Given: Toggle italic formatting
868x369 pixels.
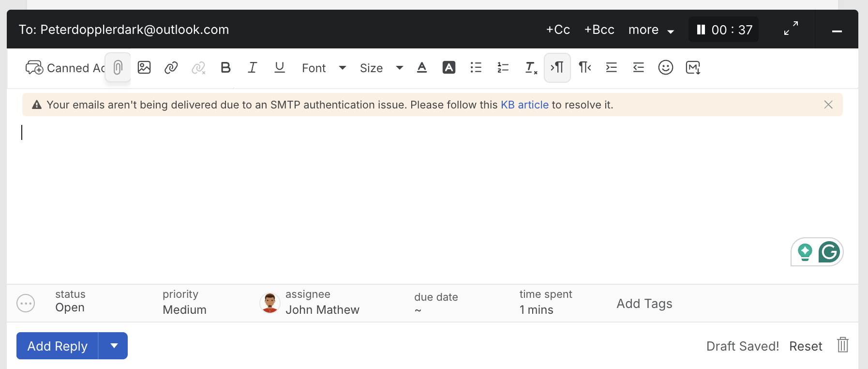Looking at the screenshot, I should 253,67.
